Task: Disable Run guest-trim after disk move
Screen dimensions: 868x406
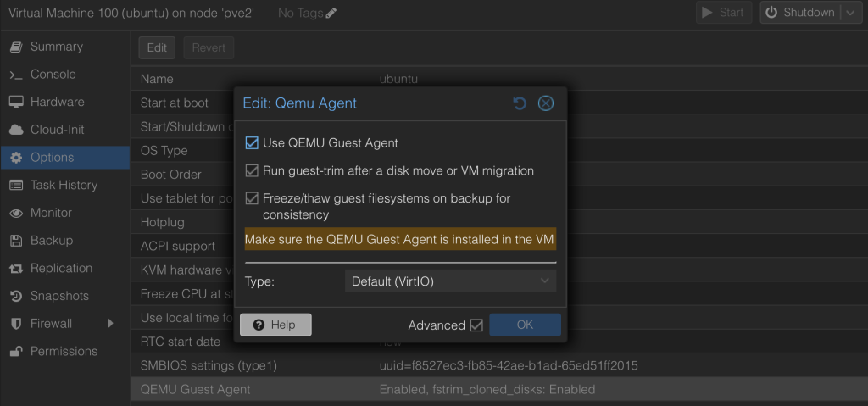Action: [252, 170]
